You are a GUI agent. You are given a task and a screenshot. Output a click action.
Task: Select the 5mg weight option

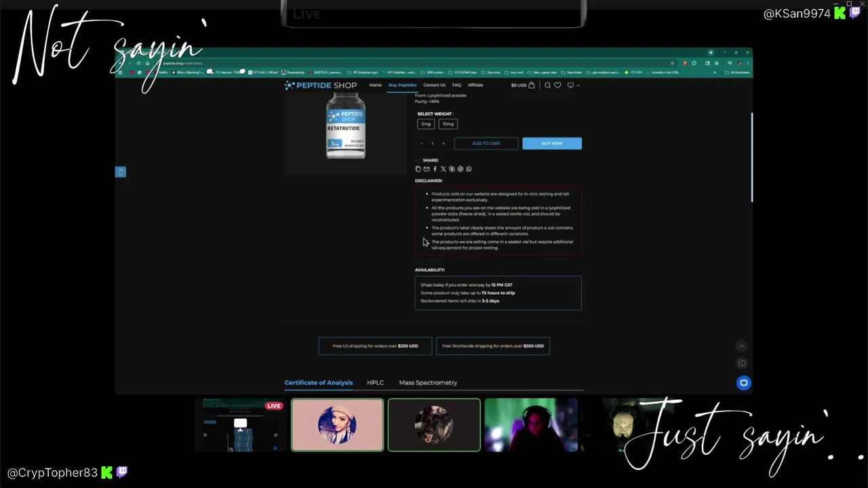click(x=426, y=124)
